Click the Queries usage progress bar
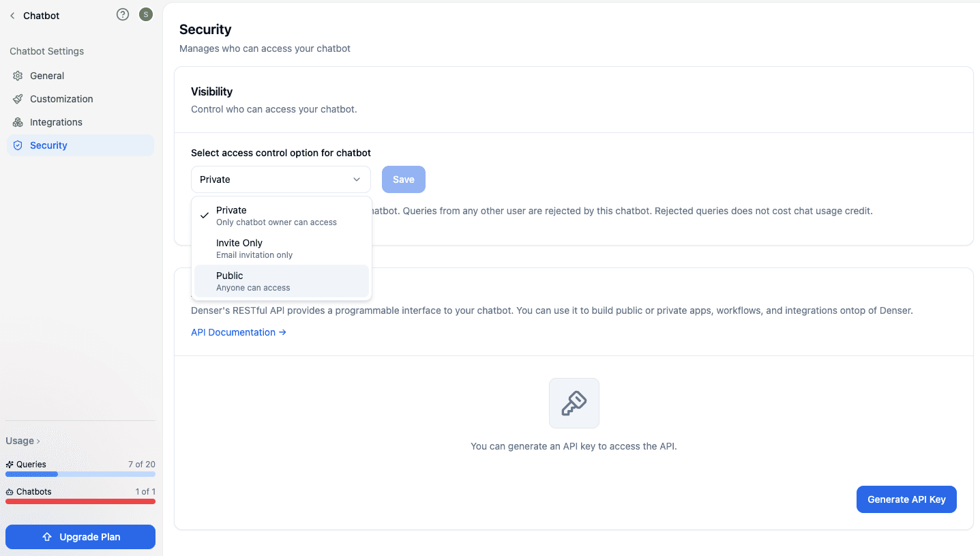 (80, 473)
